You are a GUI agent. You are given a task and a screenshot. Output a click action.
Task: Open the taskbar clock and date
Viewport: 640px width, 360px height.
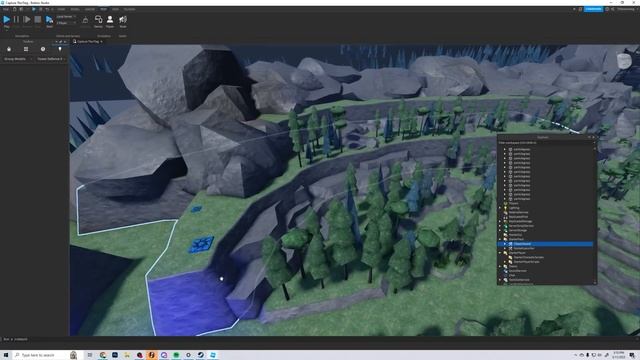point(619,355)
